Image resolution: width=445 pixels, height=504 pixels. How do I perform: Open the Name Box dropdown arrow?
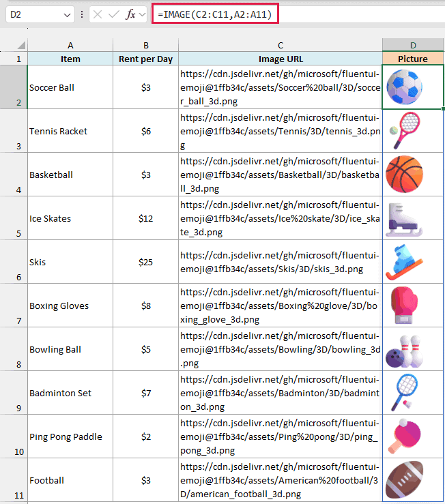67,15
